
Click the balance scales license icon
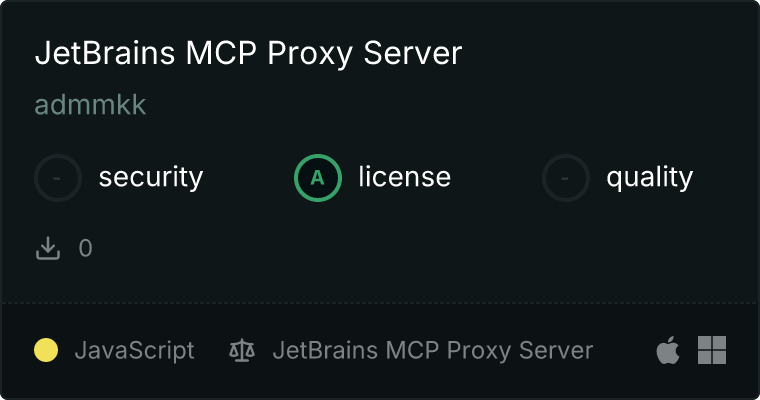pyautogui.click(x=242, y=350)
